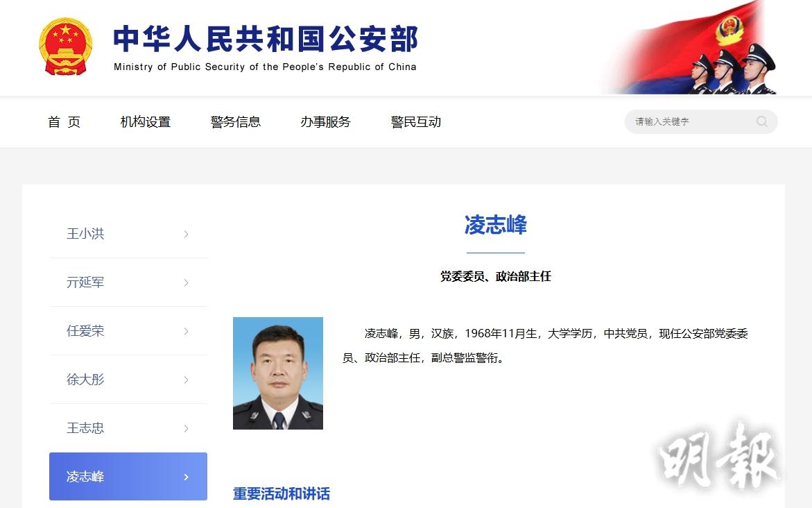
Task: Select 王小洪 in the leader list
Action: point(128,234)
